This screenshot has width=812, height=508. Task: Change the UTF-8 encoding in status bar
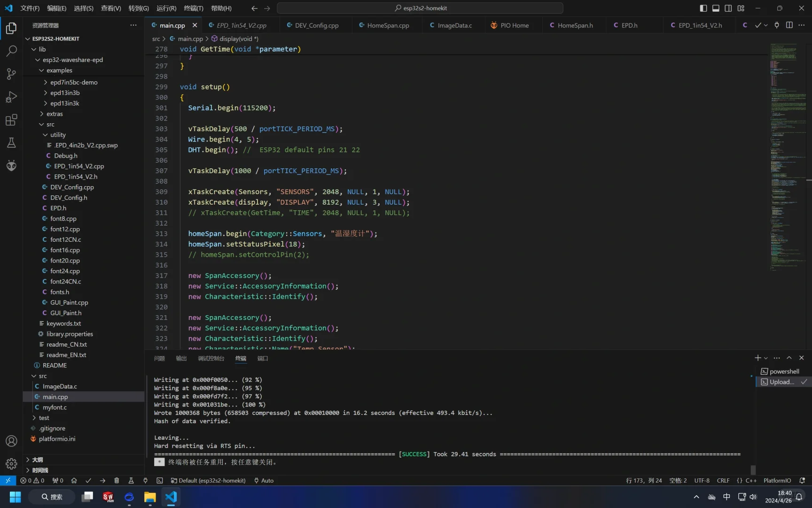pyautogui.click(x=702, y=481)
